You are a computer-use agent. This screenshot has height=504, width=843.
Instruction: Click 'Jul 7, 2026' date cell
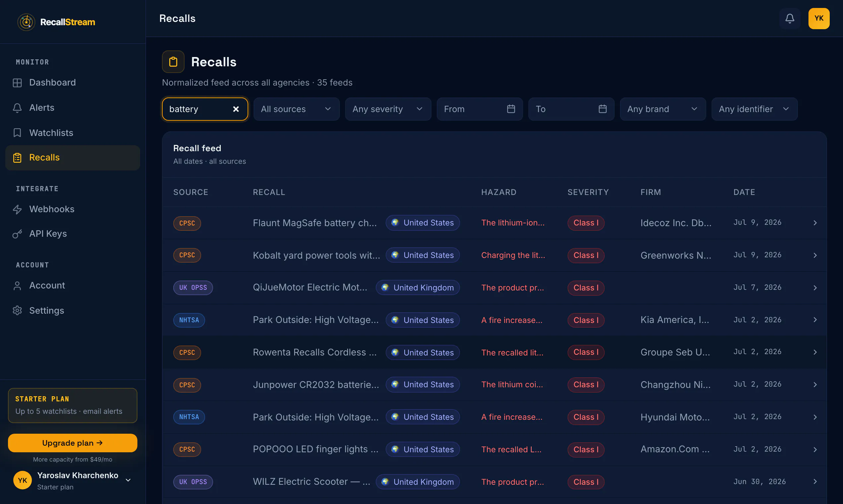coord(757,287)
